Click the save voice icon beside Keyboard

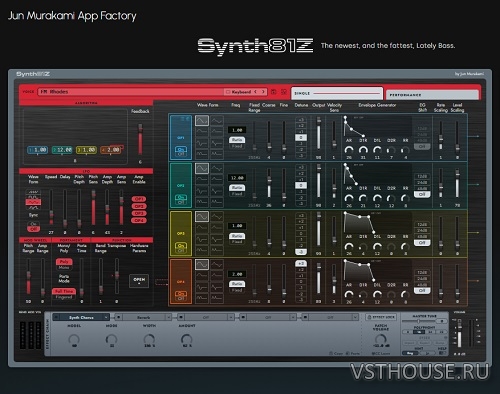pos(274,92)
